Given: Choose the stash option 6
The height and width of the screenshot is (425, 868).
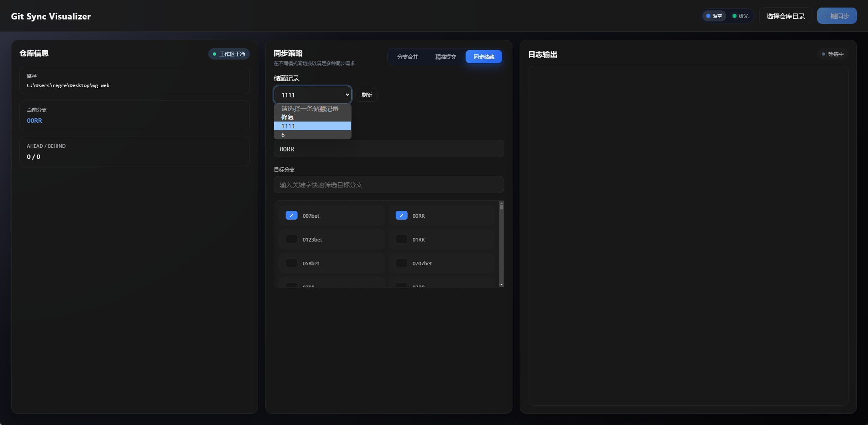Looking at the screenshot, I should pos(313,135).
